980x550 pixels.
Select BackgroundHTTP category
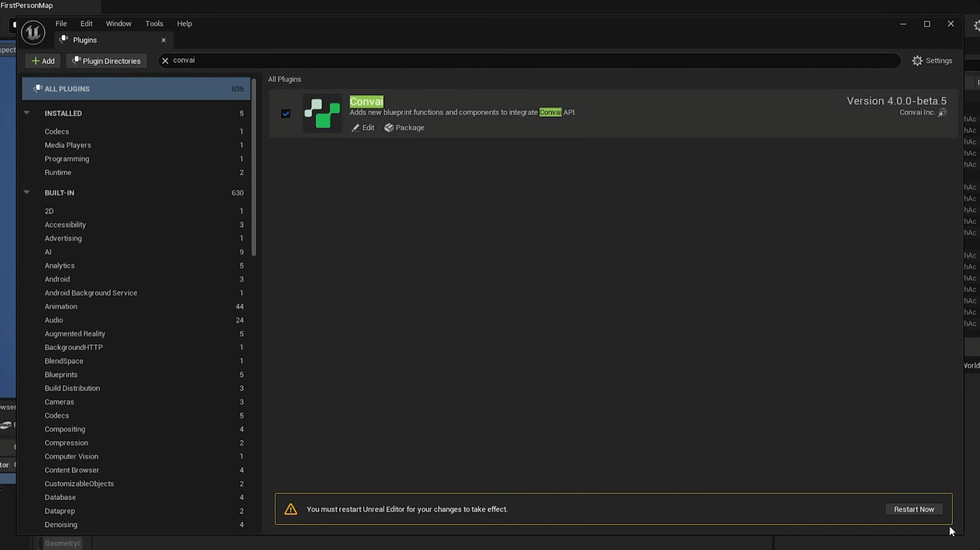click(x=136, y=347)
